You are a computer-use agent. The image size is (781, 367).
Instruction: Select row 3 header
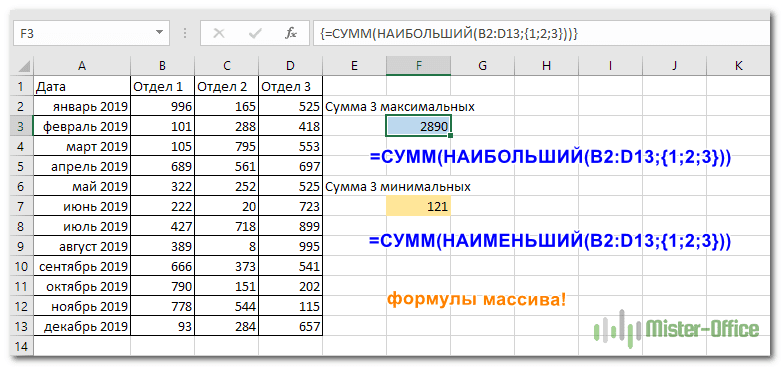point(20,126)
